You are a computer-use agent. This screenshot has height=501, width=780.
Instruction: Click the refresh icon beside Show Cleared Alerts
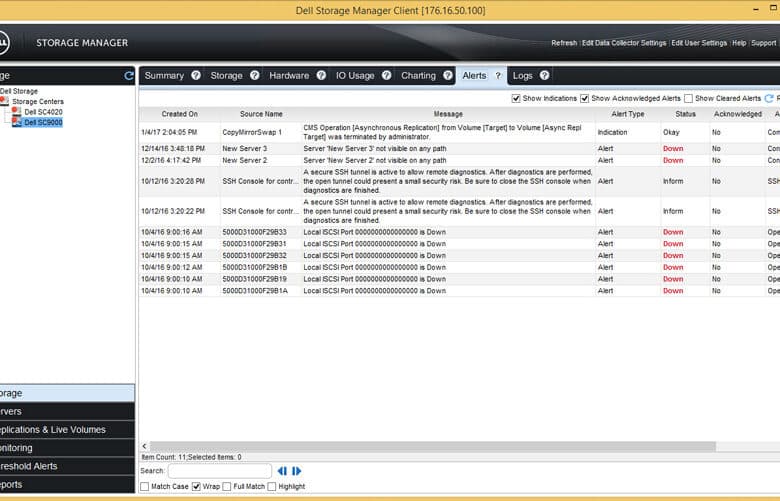point(769,99)
